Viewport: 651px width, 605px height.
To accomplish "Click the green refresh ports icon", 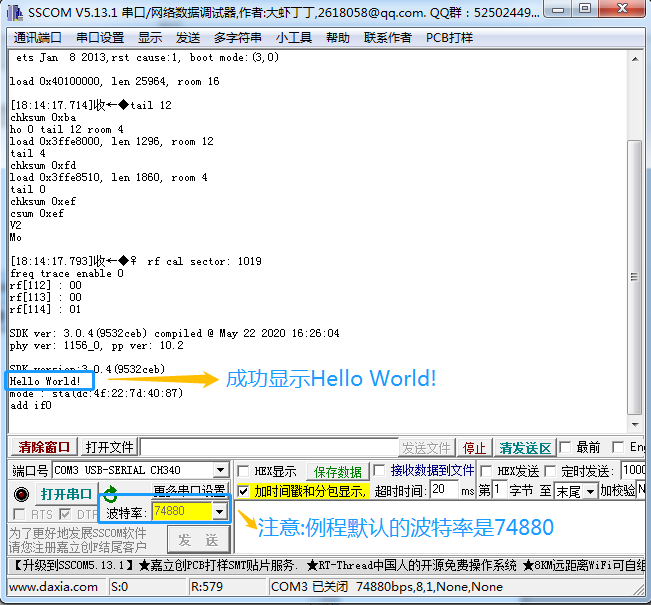I will 110,493.
